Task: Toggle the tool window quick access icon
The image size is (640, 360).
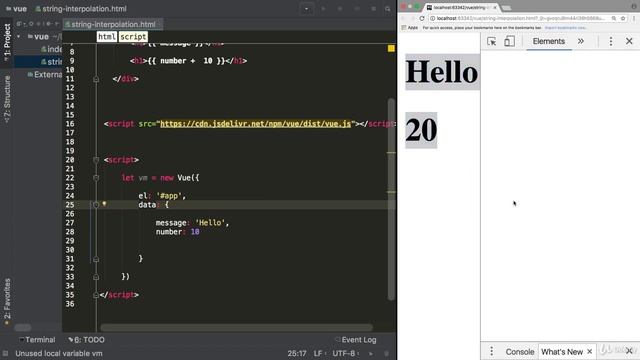Action: 5,353
